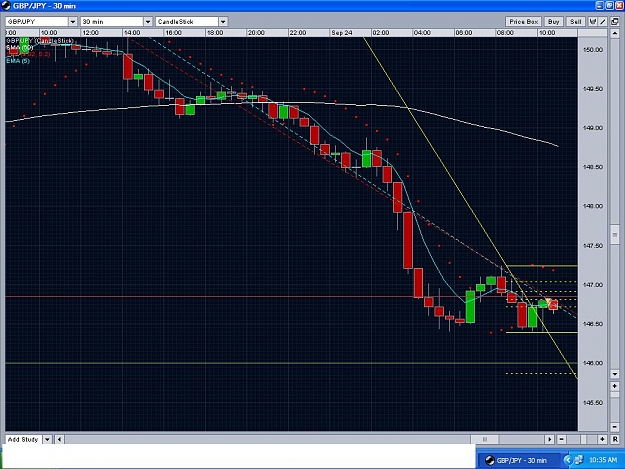Click the horizontal zoom out minus button

[562, 440]
